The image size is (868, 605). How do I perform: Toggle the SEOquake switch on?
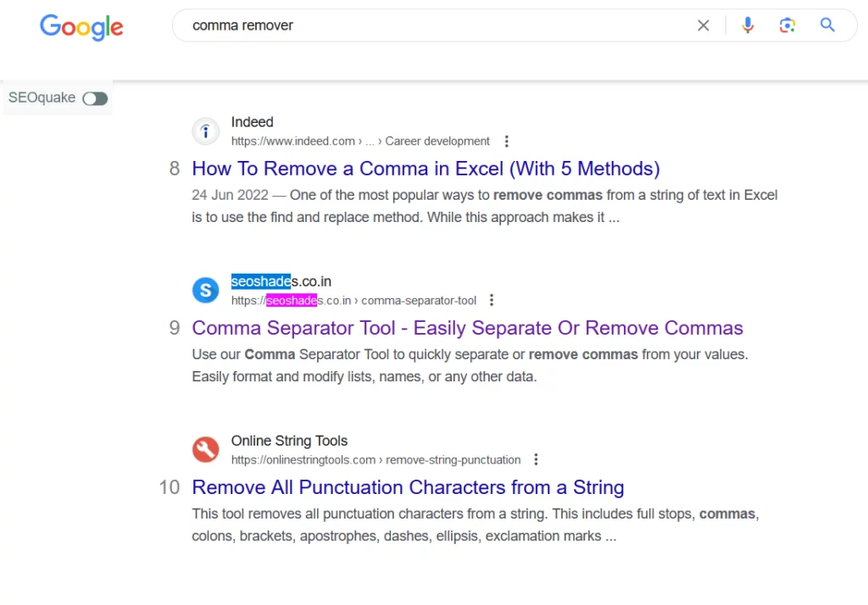click(x=95, y=98)
